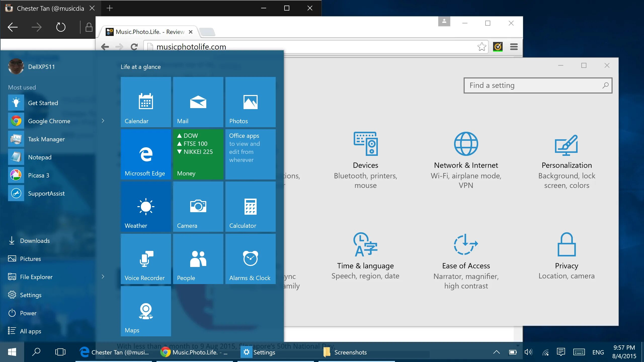Open the Mail tile
The image size is (644, 362).
(x=198, y=102)
